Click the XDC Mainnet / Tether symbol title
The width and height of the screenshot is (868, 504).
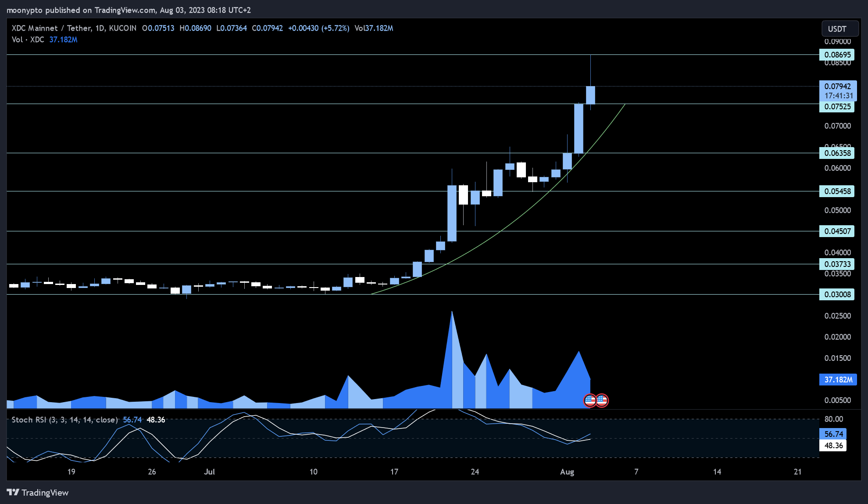(51, 28)
